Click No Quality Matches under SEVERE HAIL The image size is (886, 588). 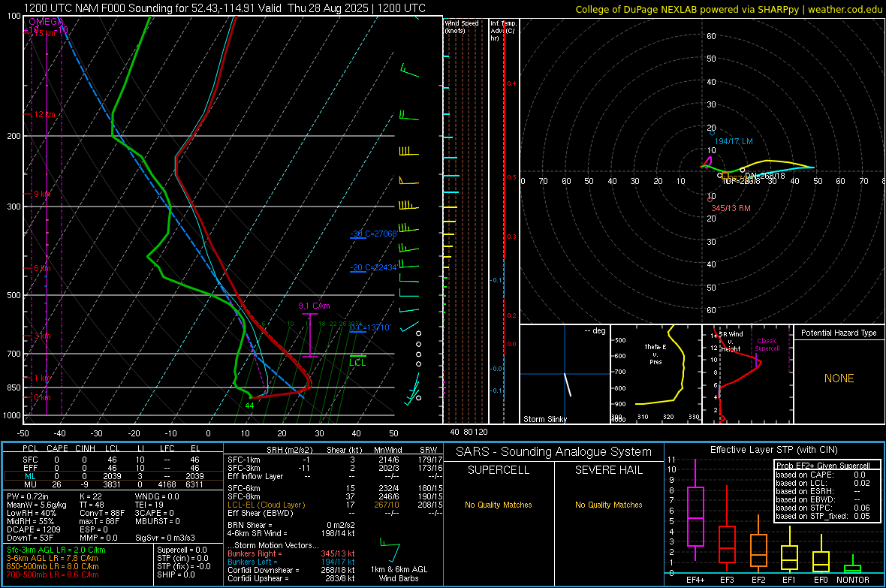pyautogui.click(x=608, y=505)
